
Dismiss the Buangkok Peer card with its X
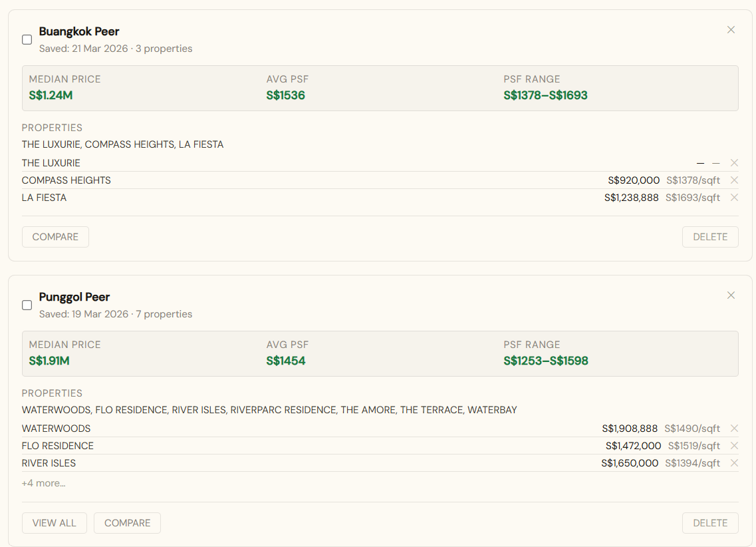731,29
